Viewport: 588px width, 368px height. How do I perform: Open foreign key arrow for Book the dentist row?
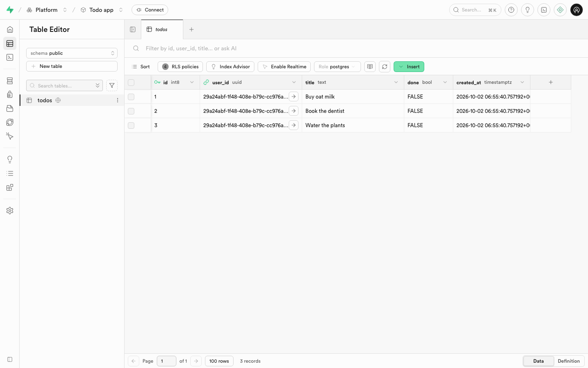pyautogui.click(x=294, y=111)
